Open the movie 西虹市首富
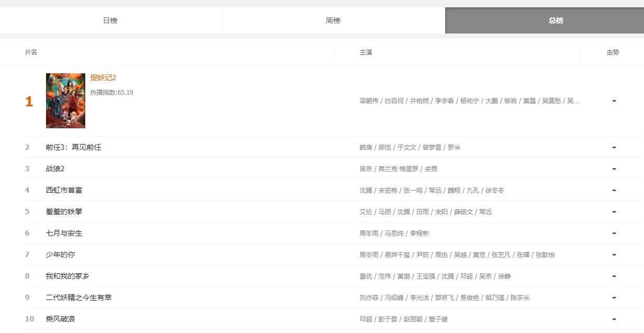This screenshot has height=333, width=644. [x=64, y=191]
